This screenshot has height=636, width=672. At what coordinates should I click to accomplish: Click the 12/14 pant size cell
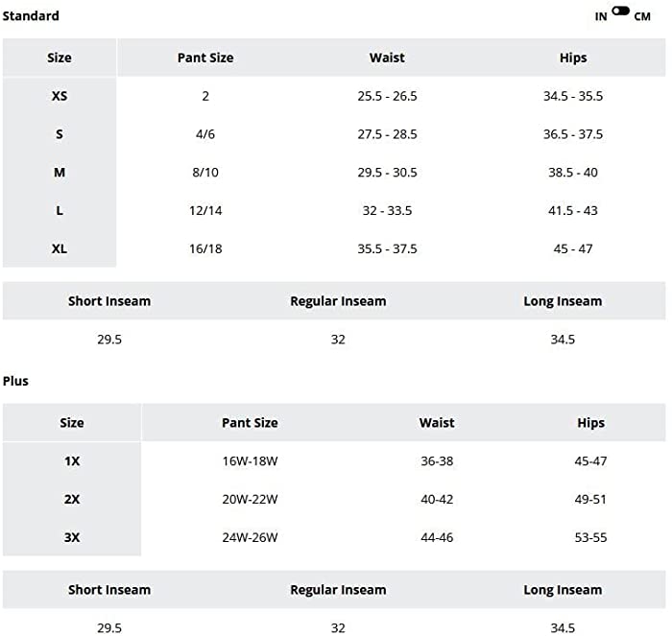(x=205, y=211)
